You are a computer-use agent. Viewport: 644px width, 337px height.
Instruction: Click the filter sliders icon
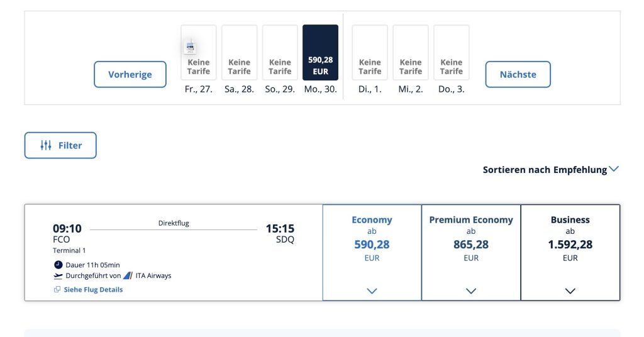point(46,145)
